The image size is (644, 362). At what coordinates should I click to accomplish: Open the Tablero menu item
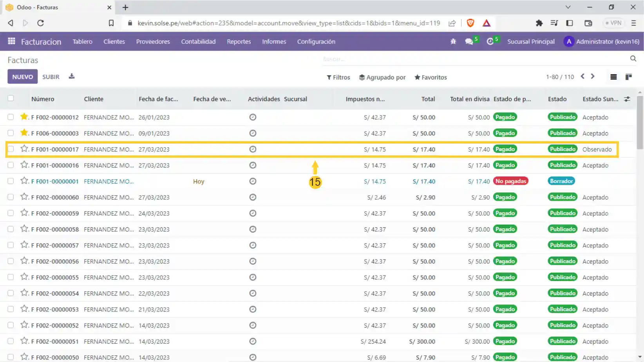tap(82, 41)
